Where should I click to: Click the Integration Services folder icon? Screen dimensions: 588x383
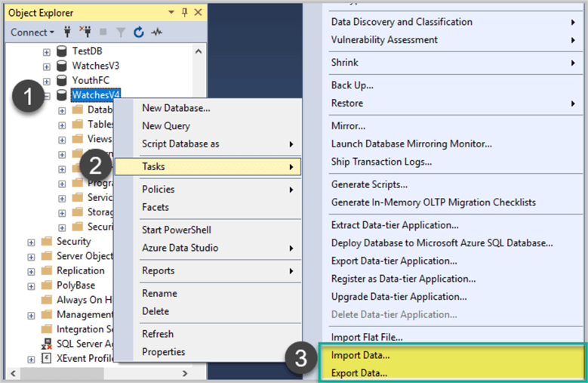coord(47,329)
